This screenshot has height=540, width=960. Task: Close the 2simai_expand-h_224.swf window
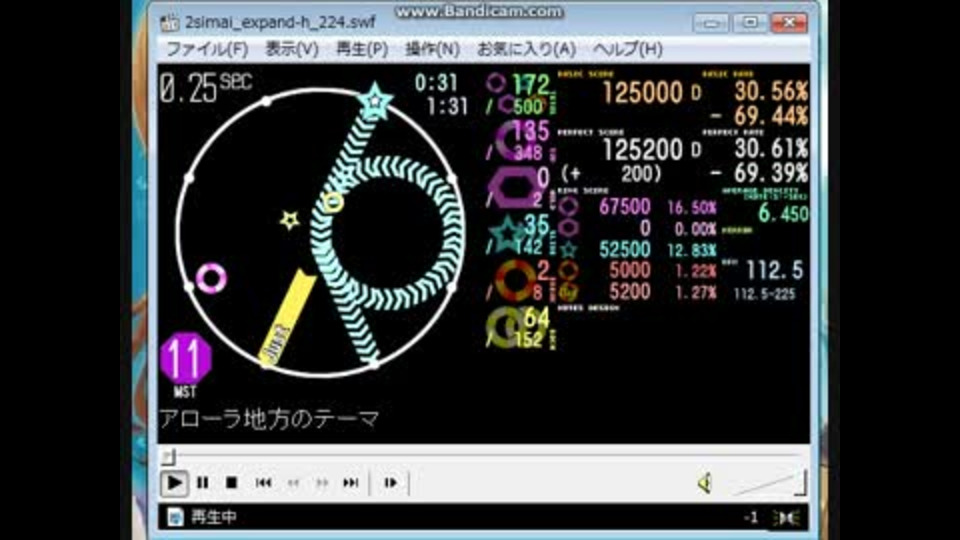click(789, 23)
